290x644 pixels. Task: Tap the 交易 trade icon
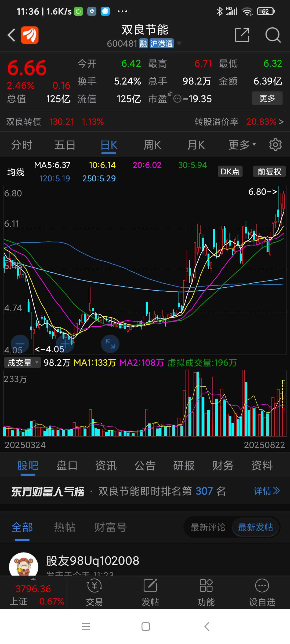tap(94, 593)
